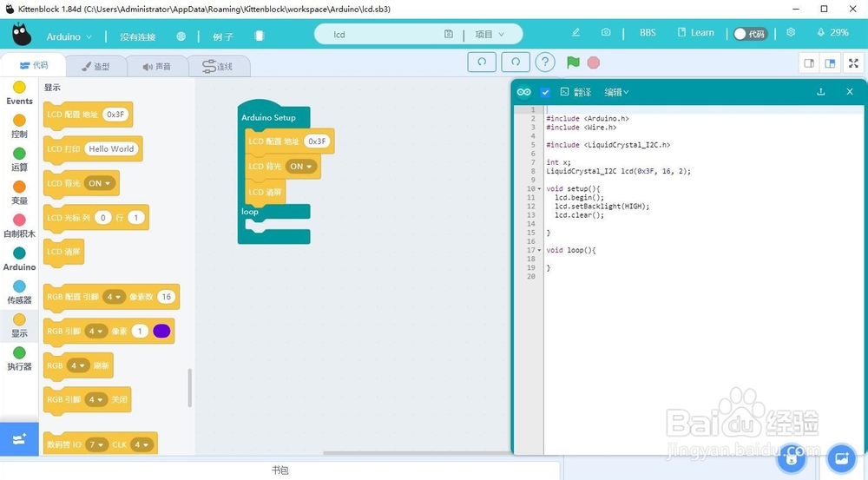Viewport: 868px width, 480px height.
Task: Close the code panel with X
Action: coord(850,91)
